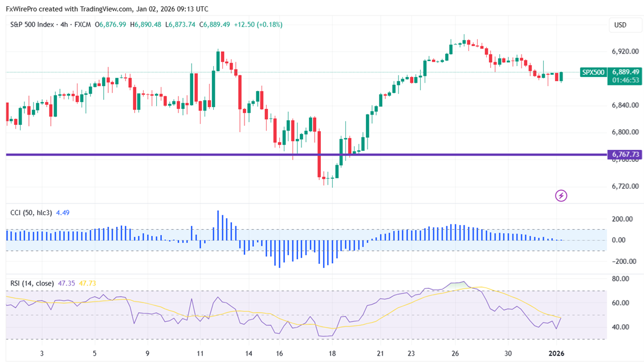Click the 26 date axis label
The width and height of the screenshot is (644, 363).
click(455, 353)
